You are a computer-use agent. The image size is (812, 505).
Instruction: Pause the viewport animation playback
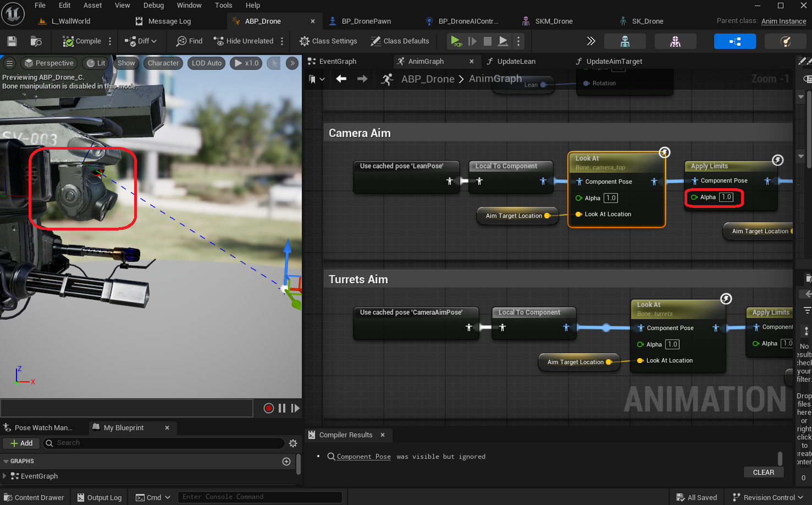282,408
